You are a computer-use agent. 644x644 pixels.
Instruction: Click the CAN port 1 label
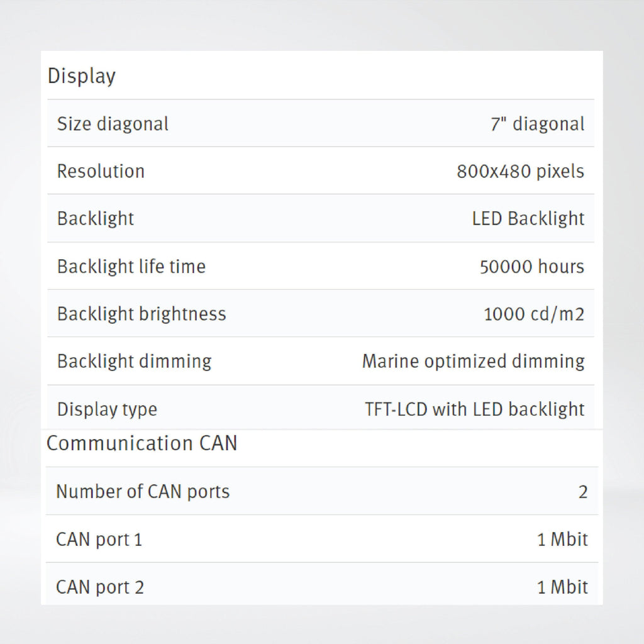click(99, 539)
